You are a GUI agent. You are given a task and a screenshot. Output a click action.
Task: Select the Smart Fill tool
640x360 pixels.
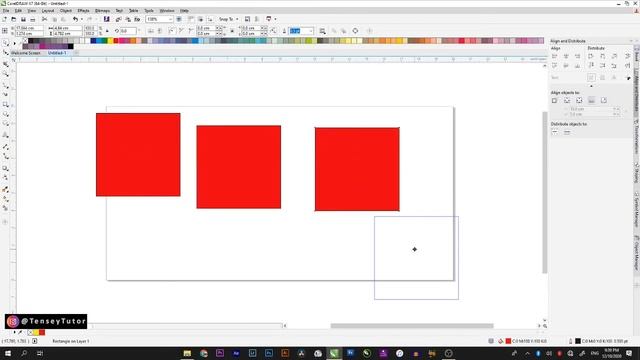[6, 208]
